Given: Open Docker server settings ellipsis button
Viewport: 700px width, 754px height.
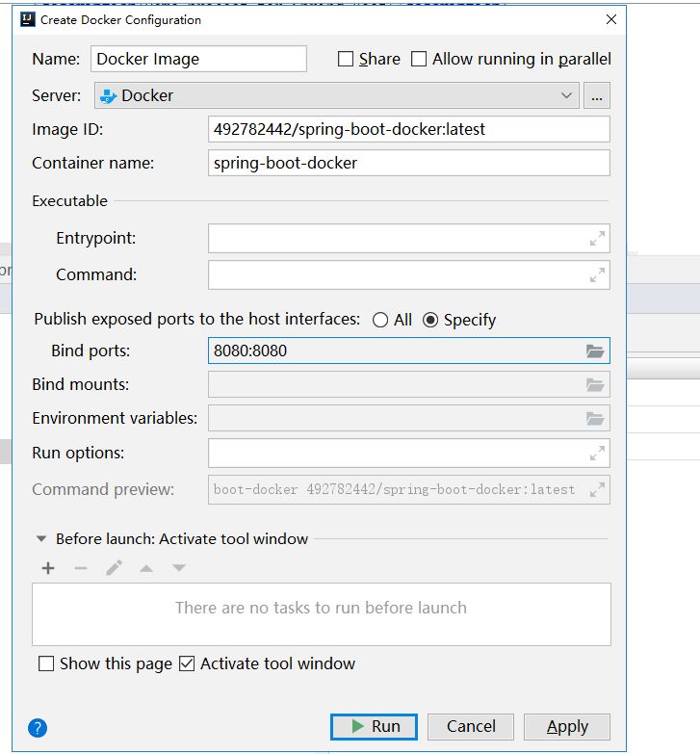Looking at the screenshot, I should tap(597, 95).
